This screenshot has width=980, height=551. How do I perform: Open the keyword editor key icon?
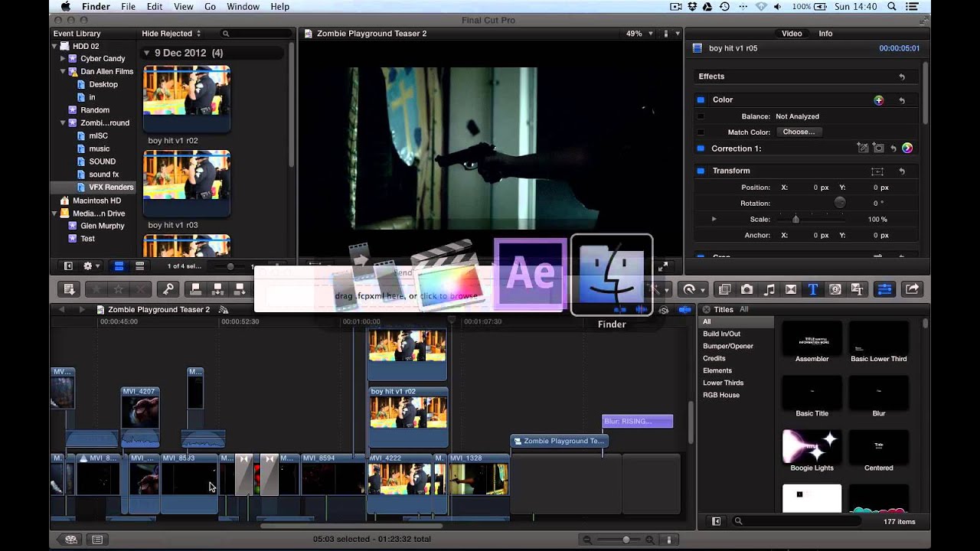(x=168, y=289)
